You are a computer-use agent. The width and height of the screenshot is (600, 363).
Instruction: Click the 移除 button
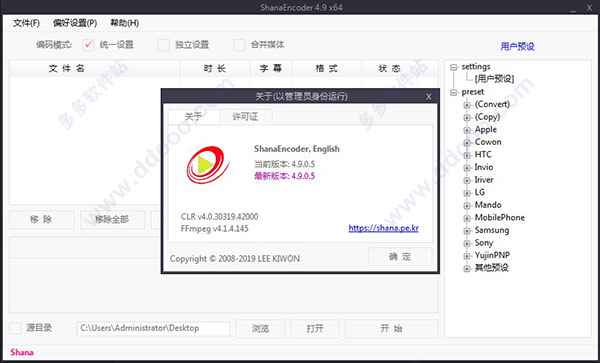coord(41,220)
